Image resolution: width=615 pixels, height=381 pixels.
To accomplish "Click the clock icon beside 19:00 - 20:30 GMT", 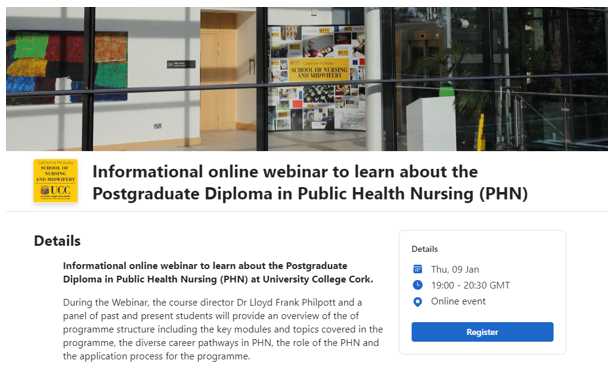I will click(418, 285).
